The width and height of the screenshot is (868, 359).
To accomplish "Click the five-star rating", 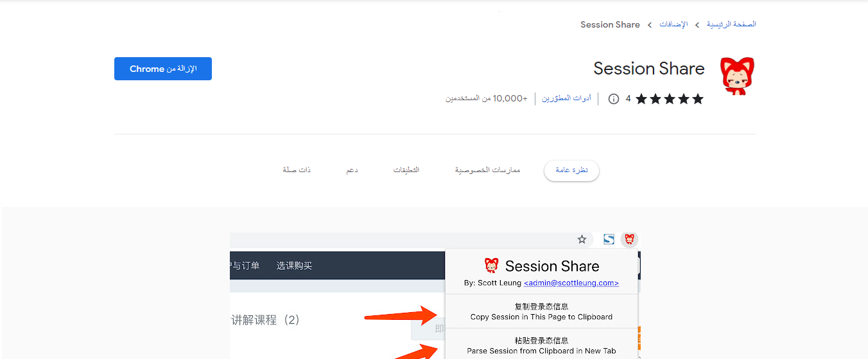I will [670, 99].
